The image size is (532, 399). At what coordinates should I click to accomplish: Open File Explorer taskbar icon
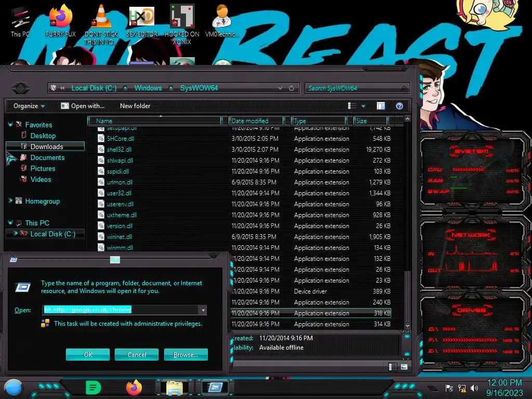tap(175, 388)
